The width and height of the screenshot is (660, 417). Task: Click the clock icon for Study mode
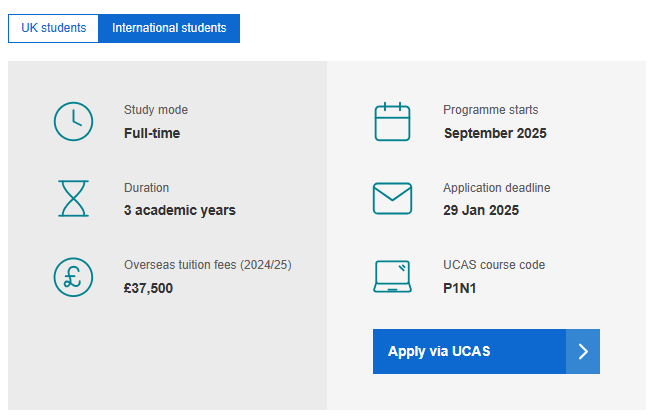[73, 122]
